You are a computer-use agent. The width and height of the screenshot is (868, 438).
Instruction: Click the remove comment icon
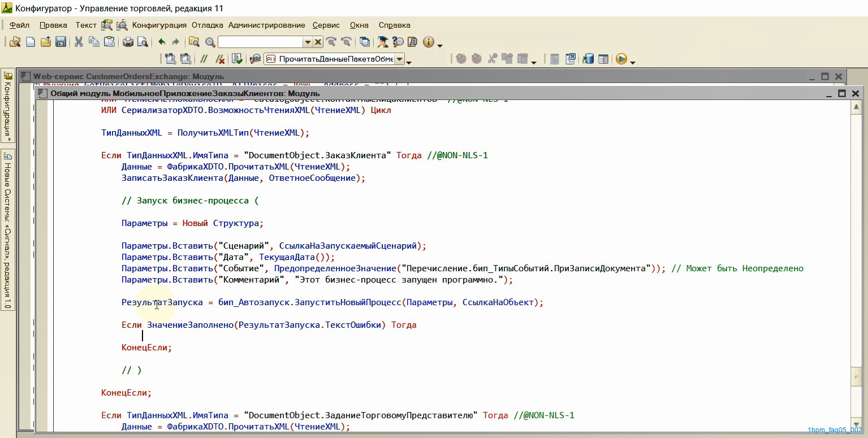coord(220,59)
